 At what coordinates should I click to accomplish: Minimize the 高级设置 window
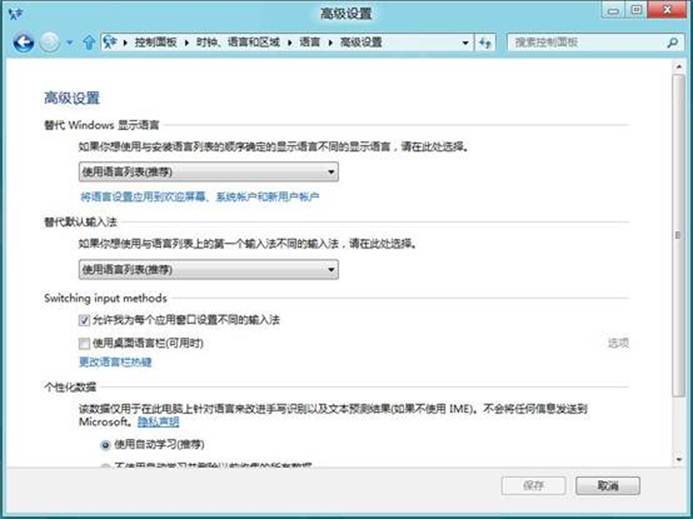[613, 11]
